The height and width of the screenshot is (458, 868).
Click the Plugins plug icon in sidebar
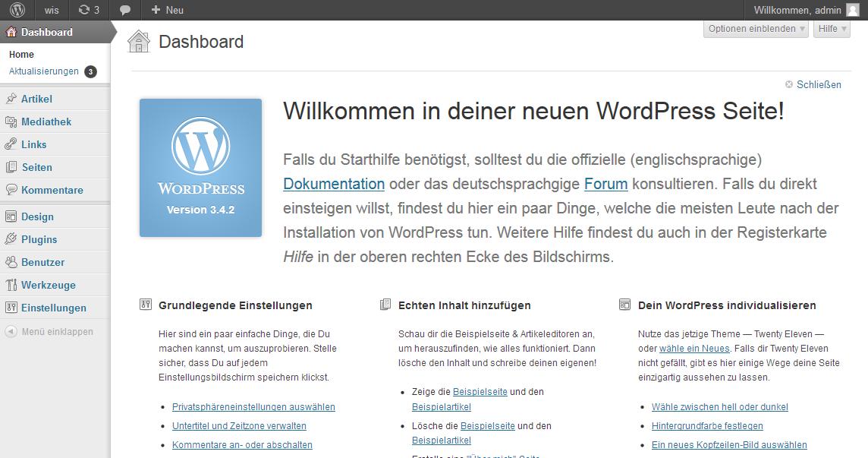point(11,239)
